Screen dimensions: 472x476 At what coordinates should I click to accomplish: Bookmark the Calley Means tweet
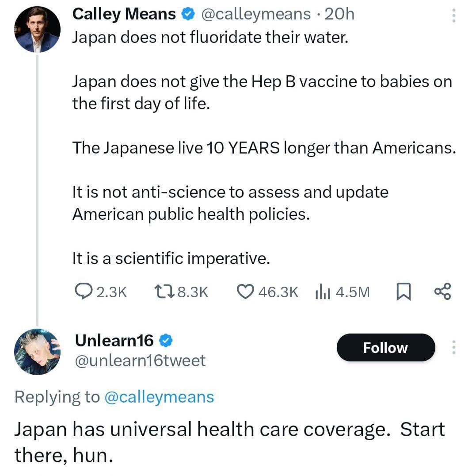coord(403,292)
